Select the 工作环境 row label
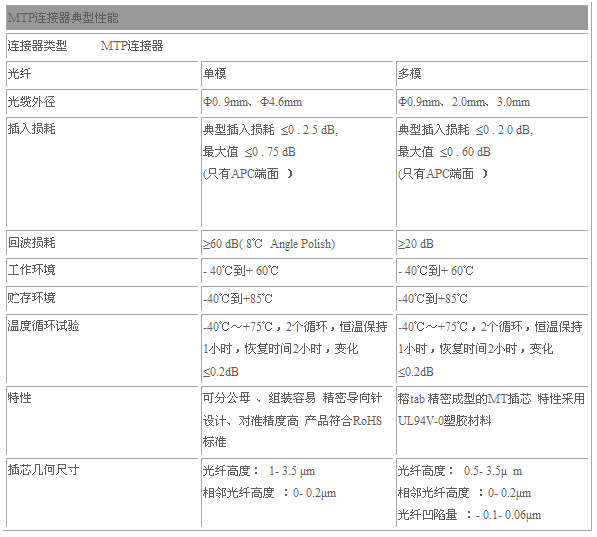This screenshot has height=537, width=597. [x=32, y=270]
